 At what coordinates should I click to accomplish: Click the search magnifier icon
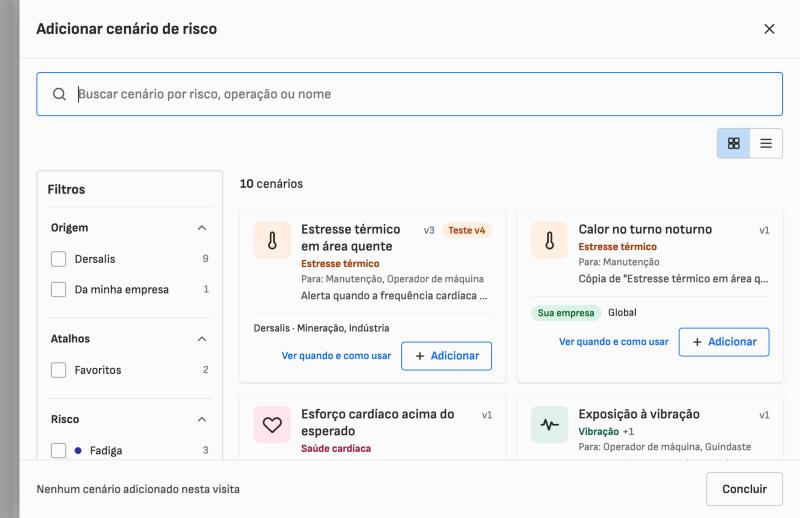click(59, 94)
